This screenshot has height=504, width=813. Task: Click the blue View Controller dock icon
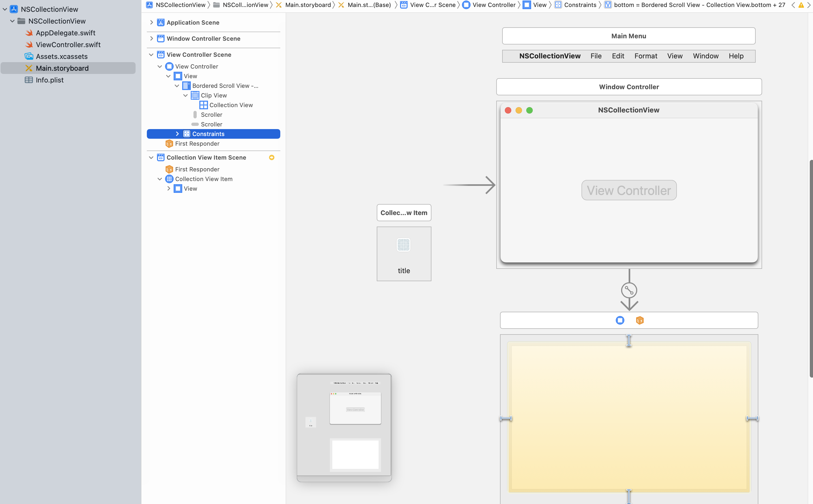(620, 320)
